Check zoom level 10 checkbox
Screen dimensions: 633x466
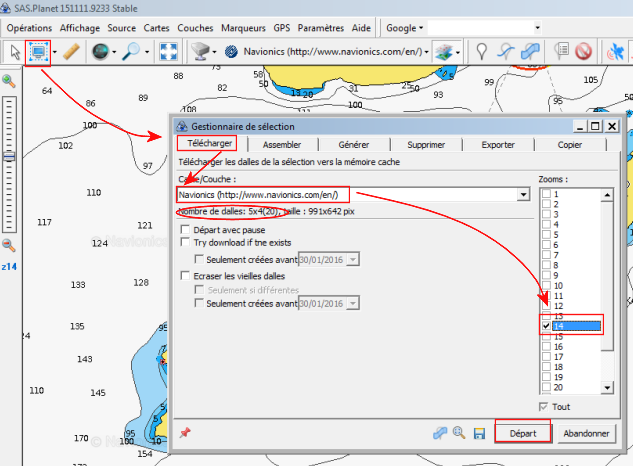(x=546, y=285)
